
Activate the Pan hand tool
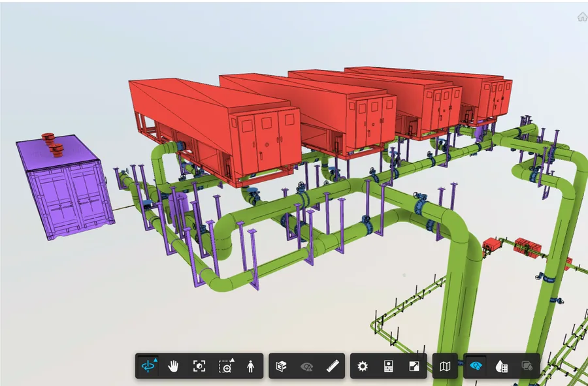pyautogui.click(x=173, y=366)
